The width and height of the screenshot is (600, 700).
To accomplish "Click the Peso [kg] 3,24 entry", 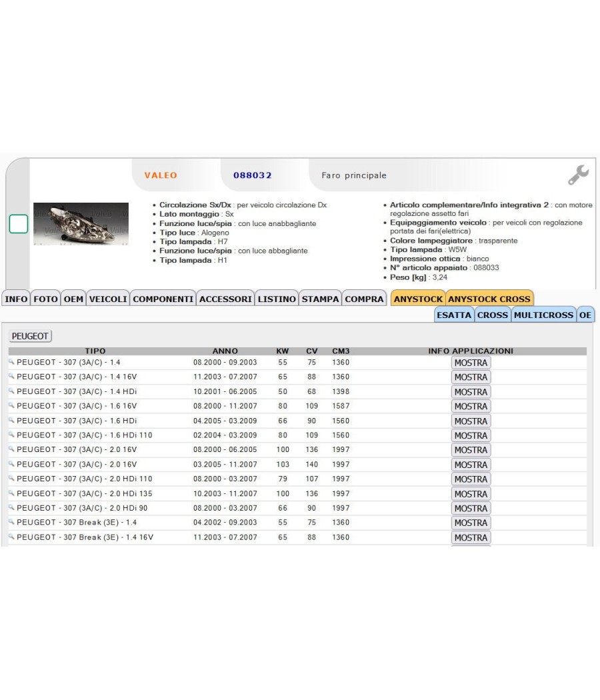I will pyautogui.click(x=419, y=277).
